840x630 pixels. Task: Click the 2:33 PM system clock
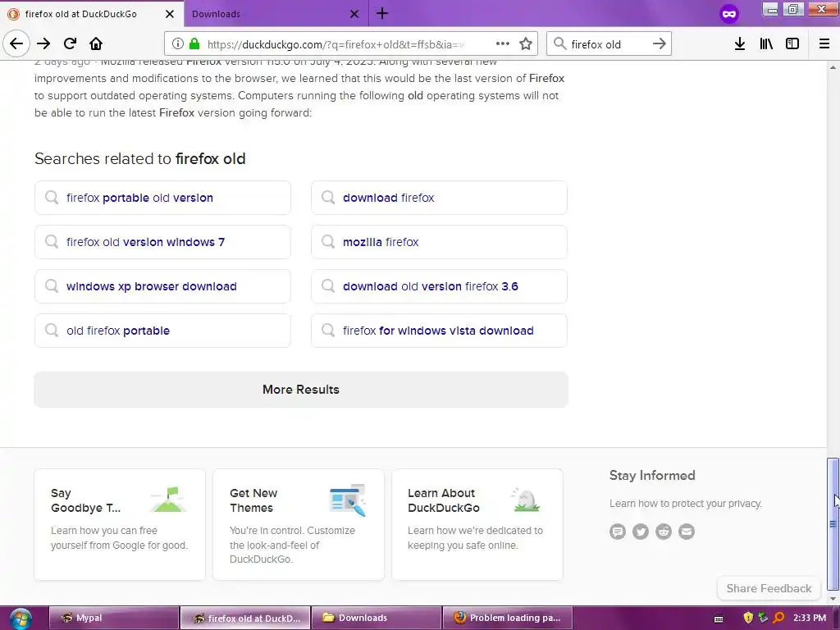click(x=810, y=618)
